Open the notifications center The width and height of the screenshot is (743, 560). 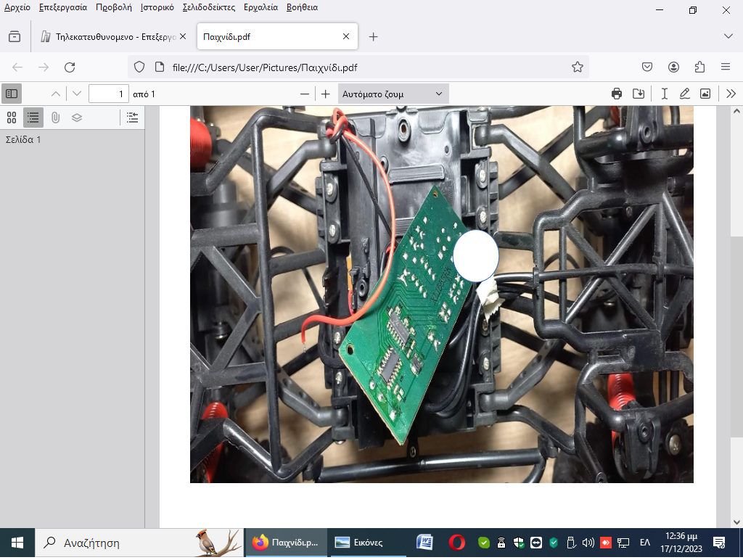pyautogui.click(x=719, y=543)
